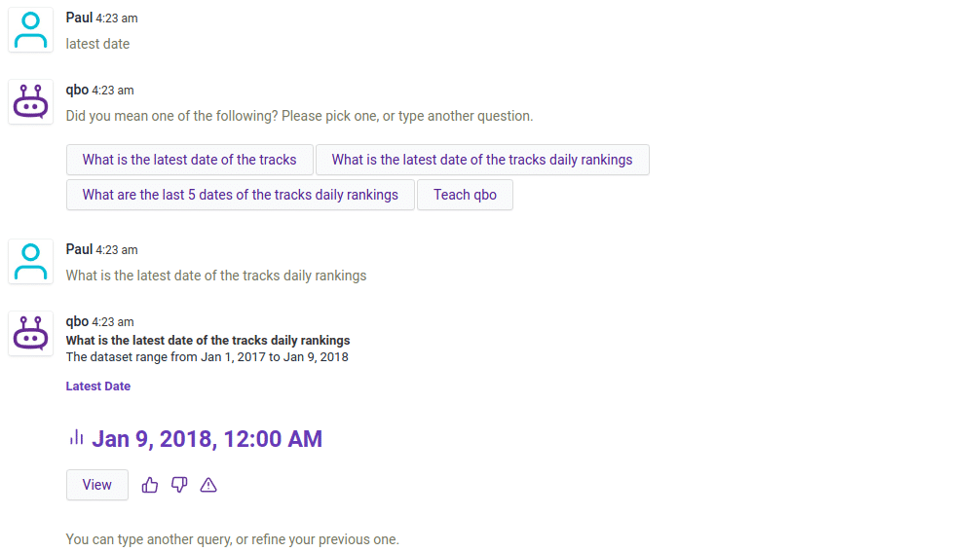Image resolution: width=980 pixels, height=552 pixels.
Task: Click Paul's avatar on his second message
Action: pos(31,262)
